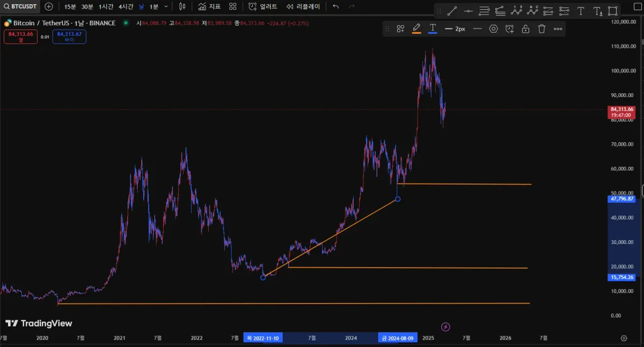Expand the timeframe dropdown chevron

tap(166, 6)
